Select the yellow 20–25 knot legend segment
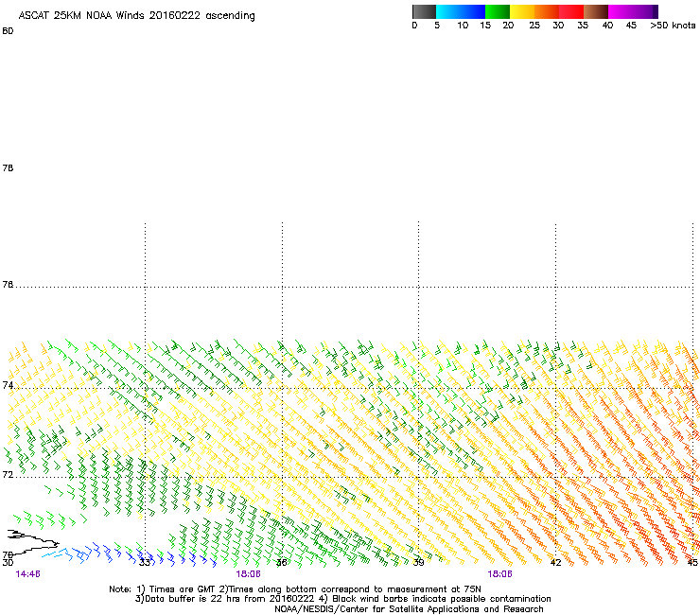700x615 pixels. (x=522, y=11)
